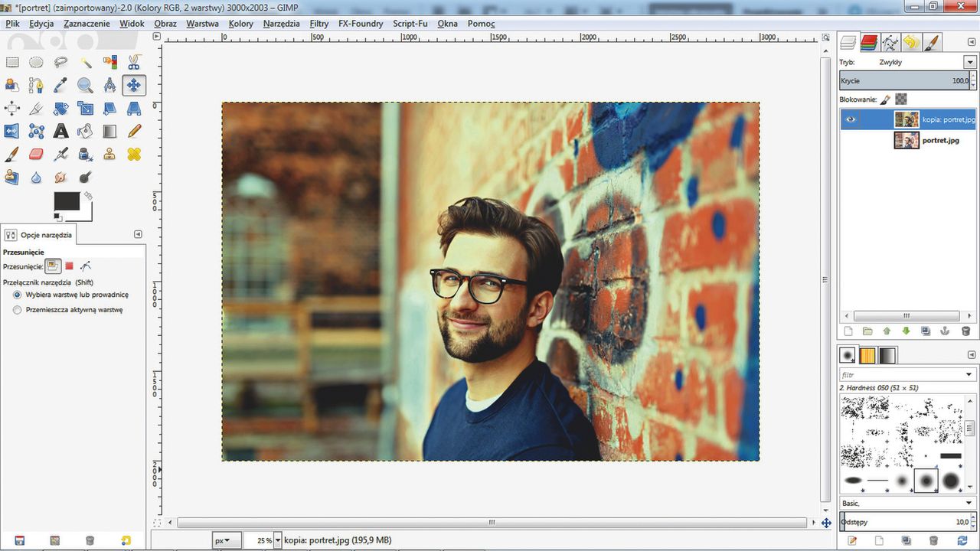980x551 pixels.
Task: Open the FX-Foundry menu
Action: tap(361, 24)
